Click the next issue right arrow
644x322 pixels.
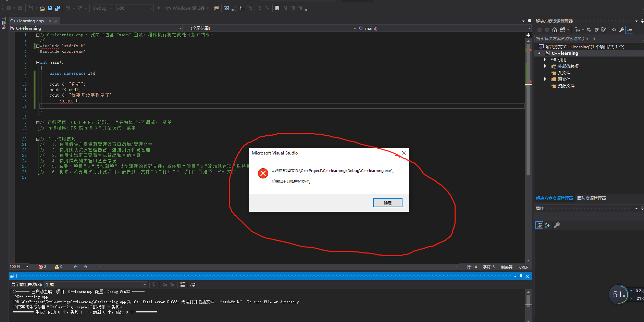click(x=85, y=267)
